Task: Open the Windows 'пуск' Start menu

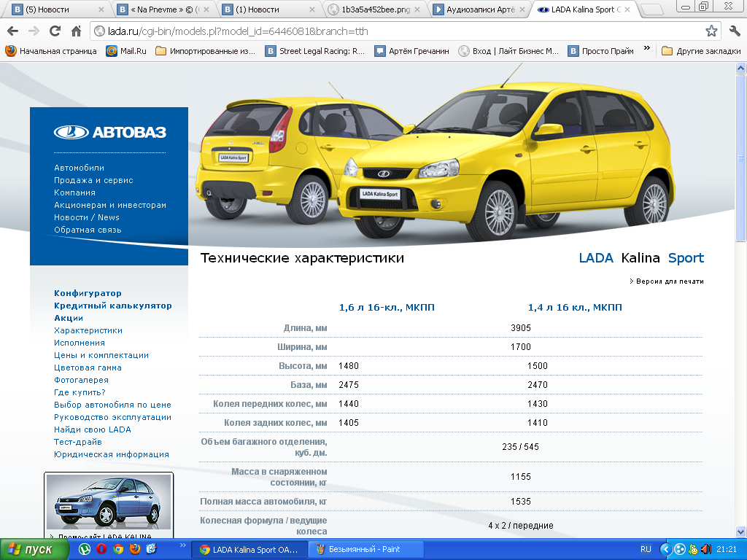Action: 34,550
